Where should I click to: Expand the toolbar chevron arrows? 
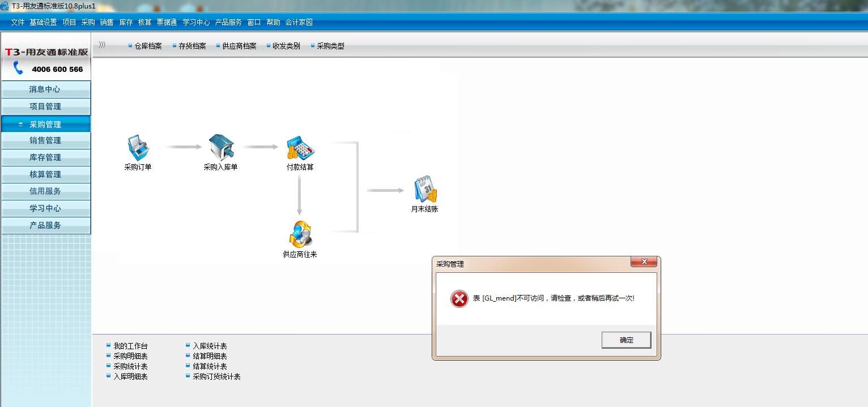(x=102, y=45)
